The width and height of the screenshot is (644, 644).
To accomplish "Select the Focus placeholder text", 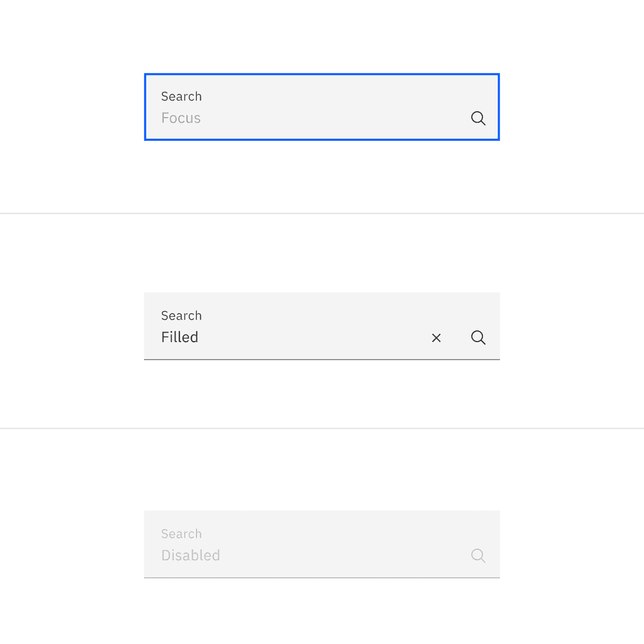I will 181,118.
